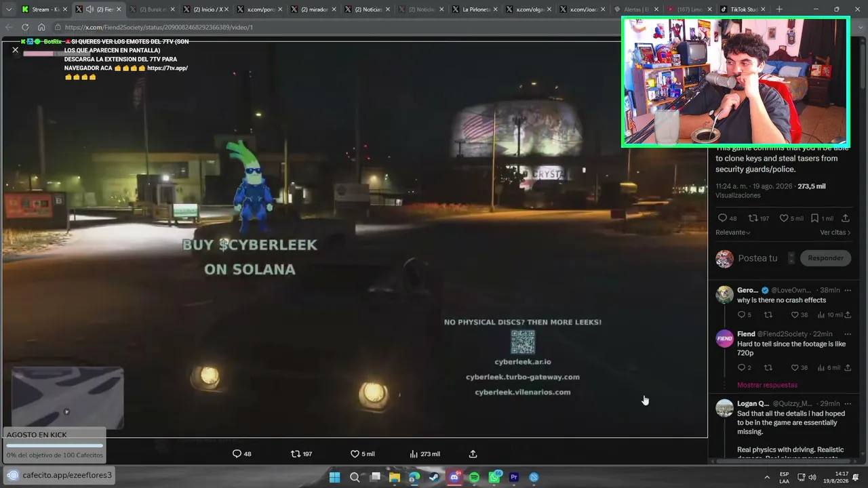
Task: Open Steam from the taskbar
Action: (x=434, y=477)
